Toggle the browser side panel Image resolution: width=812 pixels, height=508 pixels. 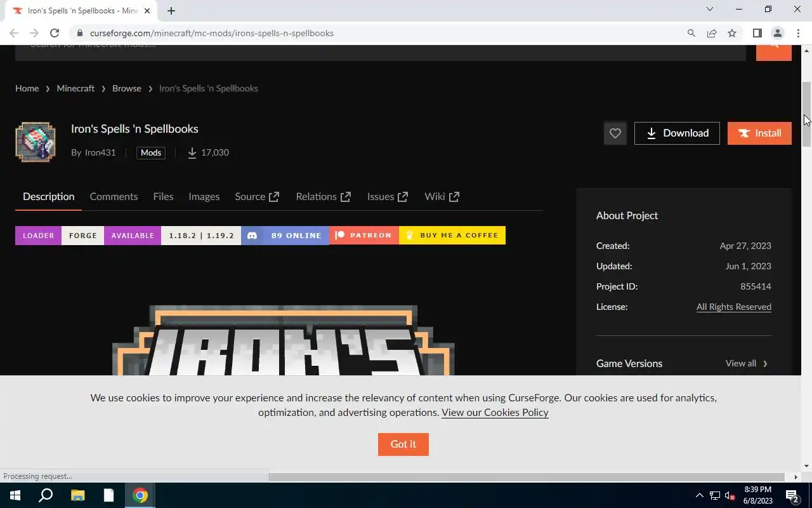(x=757, y=33)
